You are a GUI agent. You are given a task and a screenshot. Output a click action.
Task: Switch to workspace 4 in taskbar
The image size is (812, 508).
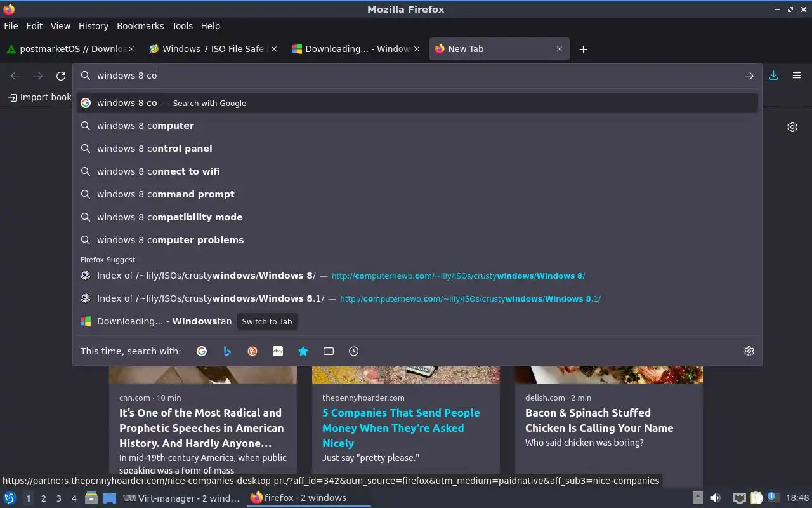74,498
